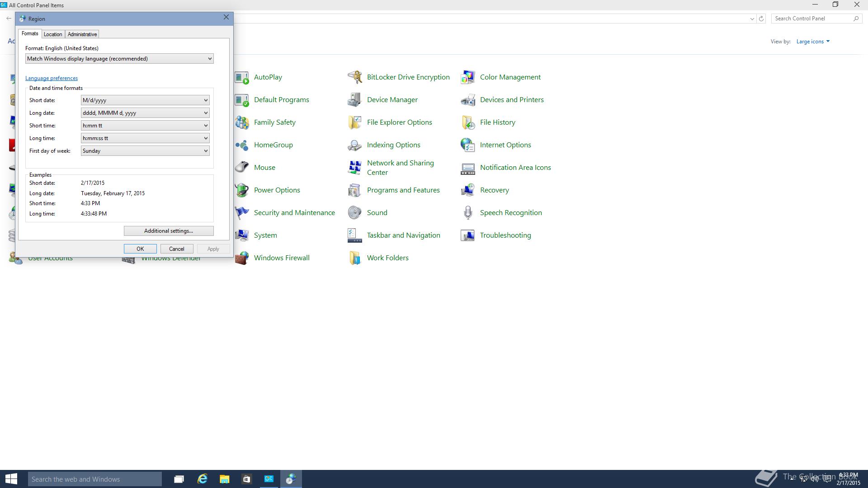Open Task View on the taskbar
The height and width of the screenshot is (488, 868).
pos(179,479)
